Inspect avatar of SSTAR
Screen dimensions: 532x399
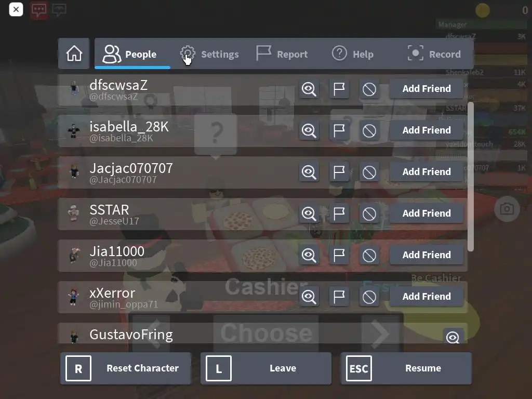[x=309, y=214]
